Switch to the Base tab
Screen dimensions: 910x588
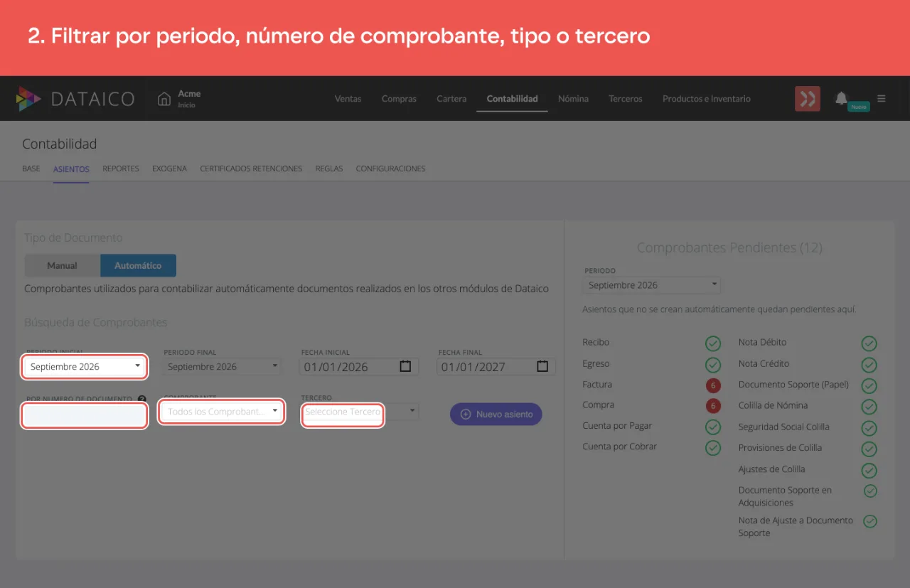[x=31, y=169]
